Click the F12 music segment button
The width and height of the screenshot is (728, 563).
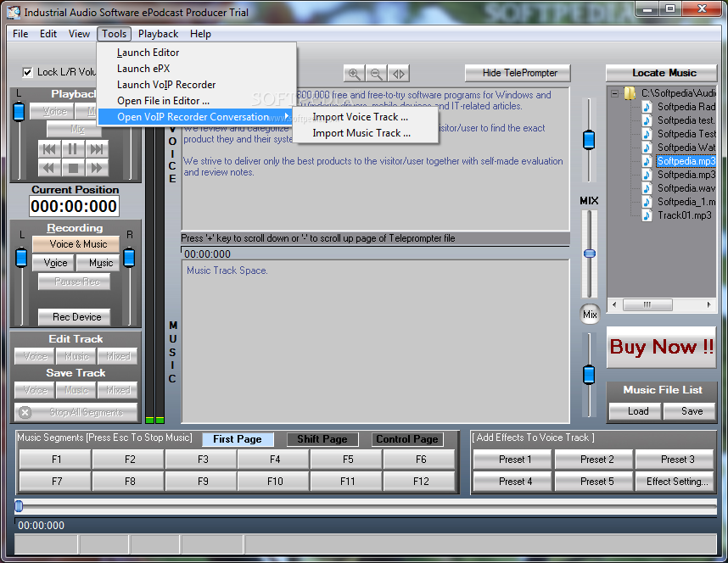pyautogui.click(x=420, y=482)
